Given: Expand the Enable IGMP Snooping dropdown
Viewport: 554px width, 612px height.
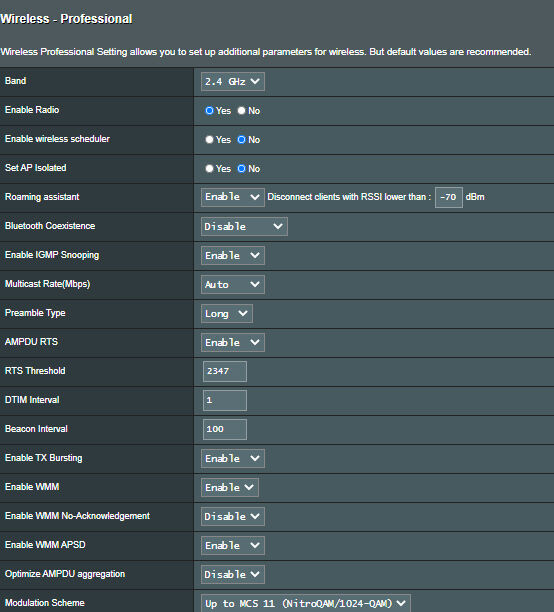Looking at the screenshot, I should point(233,255).
